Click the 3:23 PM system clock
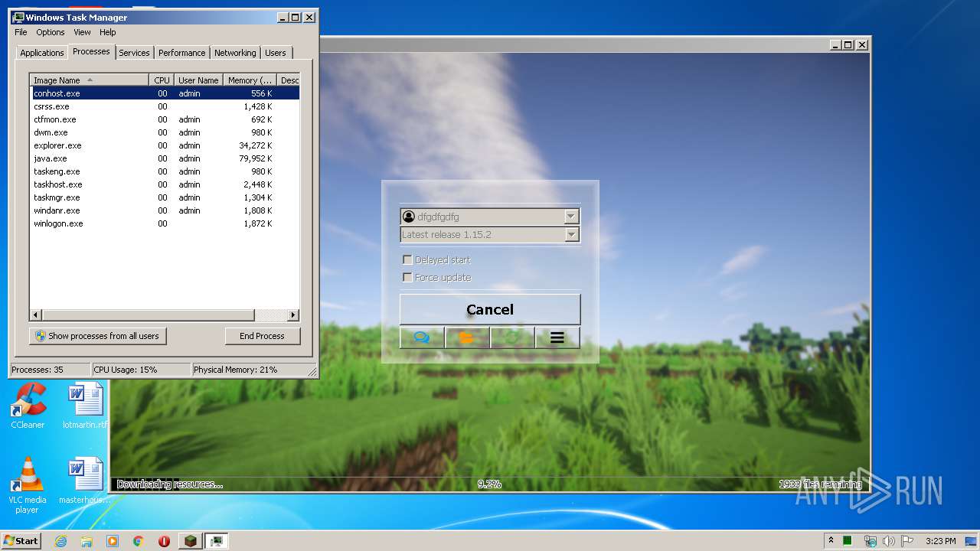Image resolution: width=980 pixels, height=551 pixels. point(940,541)
